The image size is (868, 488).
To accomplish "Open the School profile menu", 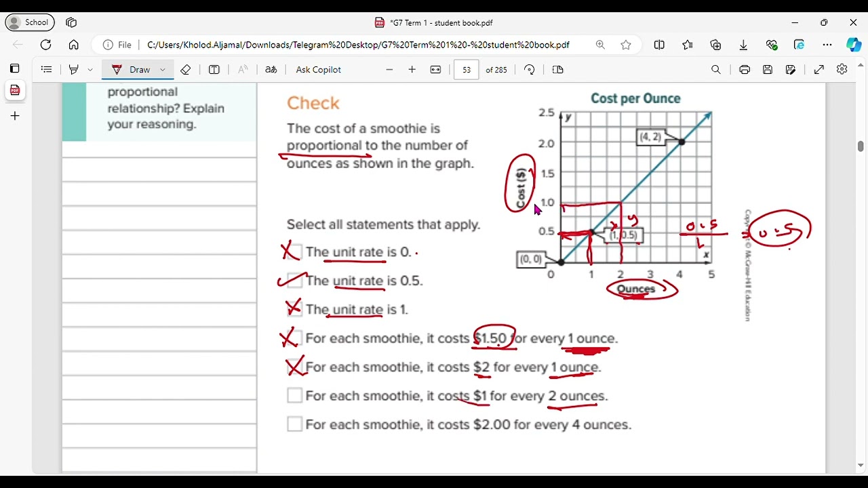I will (x=29, y=22).
